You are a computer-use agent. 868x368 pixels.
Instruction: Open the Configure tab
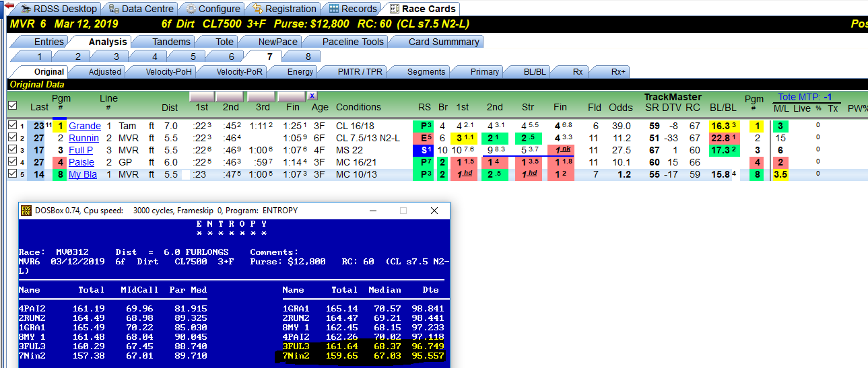(212, 9)
